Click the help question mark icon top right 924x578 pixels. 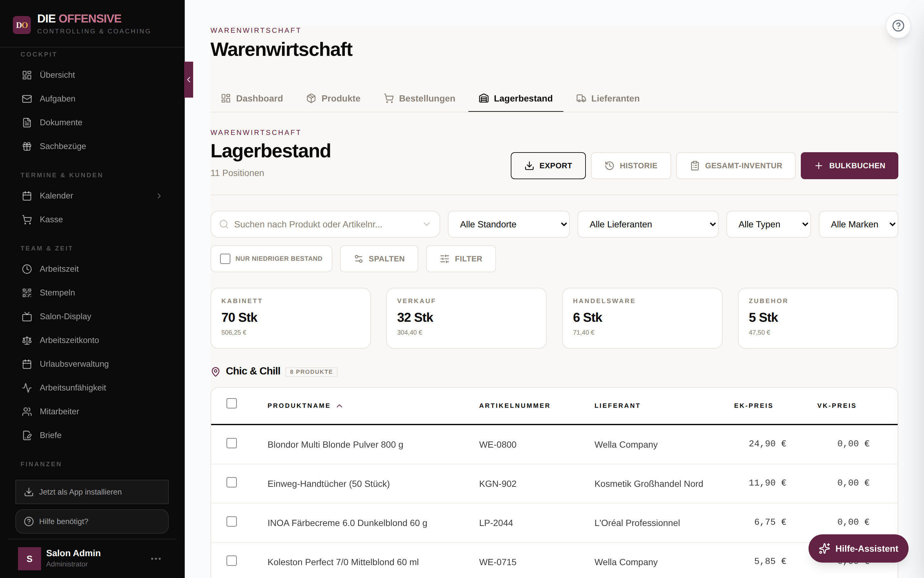tap(898, 26)
